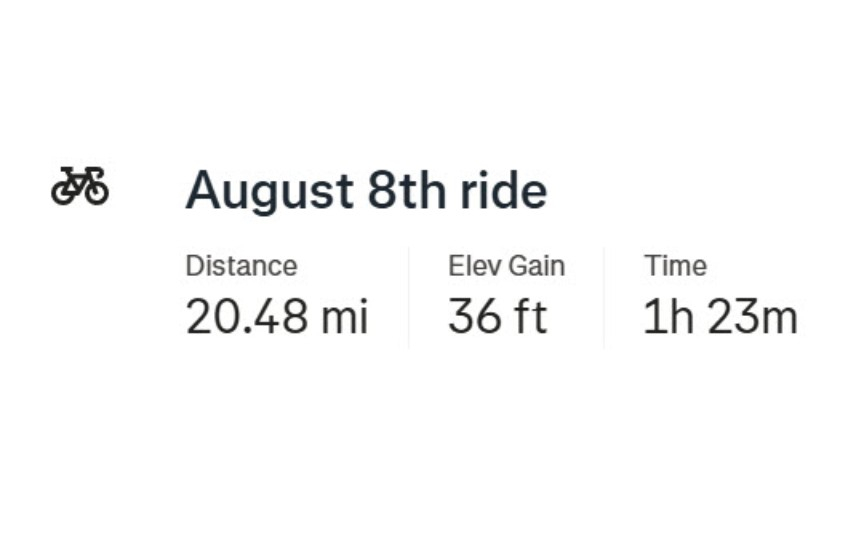Open the word "August" in the title
Viewport: 864px width, 540px height.
point(269,192)
